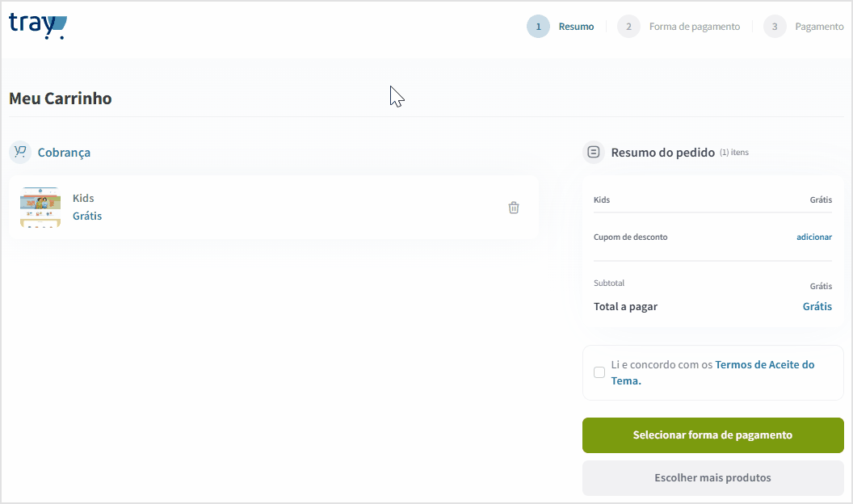853x504 pixels.
Task: Click Kids line in order summary
Action: coord(712,199)
